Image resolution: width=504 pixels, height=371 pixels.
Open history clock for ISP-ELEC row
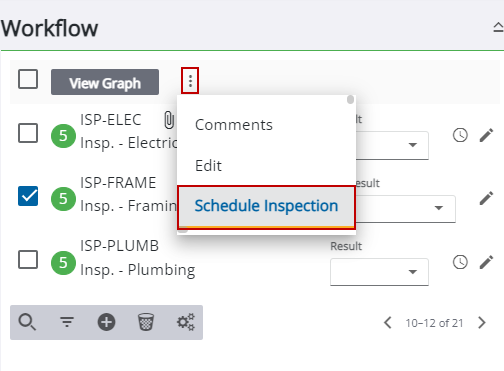point(460,135)
